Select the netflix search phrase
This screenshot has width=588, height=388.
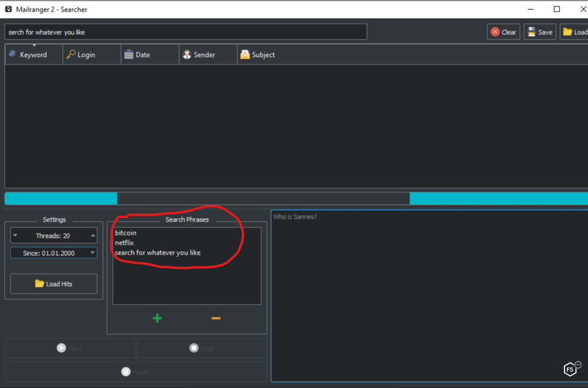coord(124,243)
